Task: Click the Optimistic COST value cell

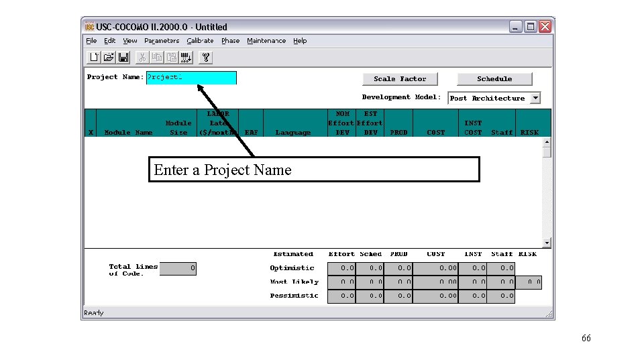Action: [x=436, y=268]
